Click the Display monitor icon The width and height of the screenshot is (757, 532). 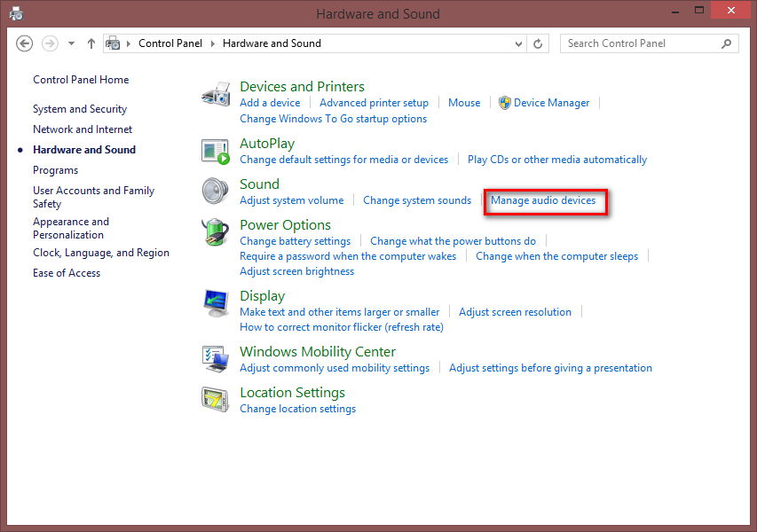(216, 303)
